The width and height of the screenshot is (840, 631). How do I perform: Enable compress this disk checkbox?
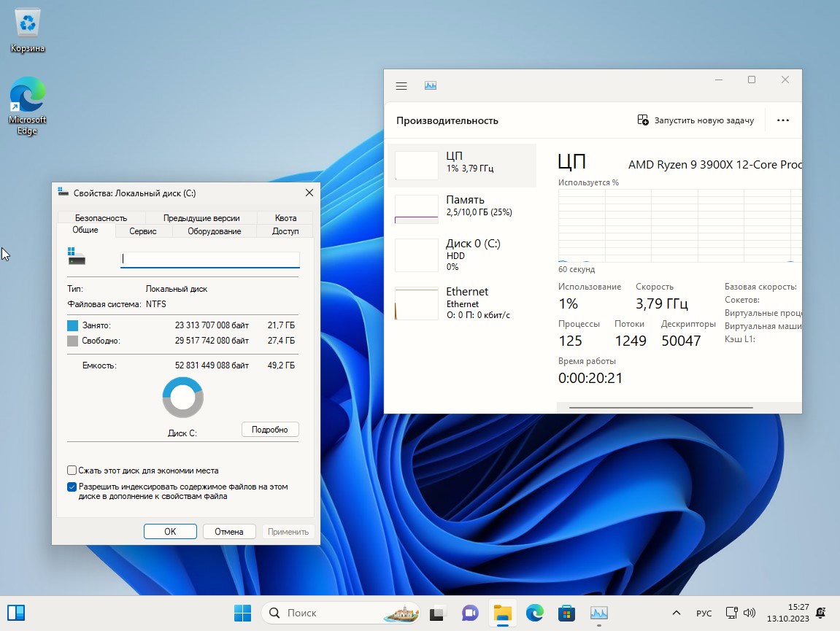pos(72,471)
